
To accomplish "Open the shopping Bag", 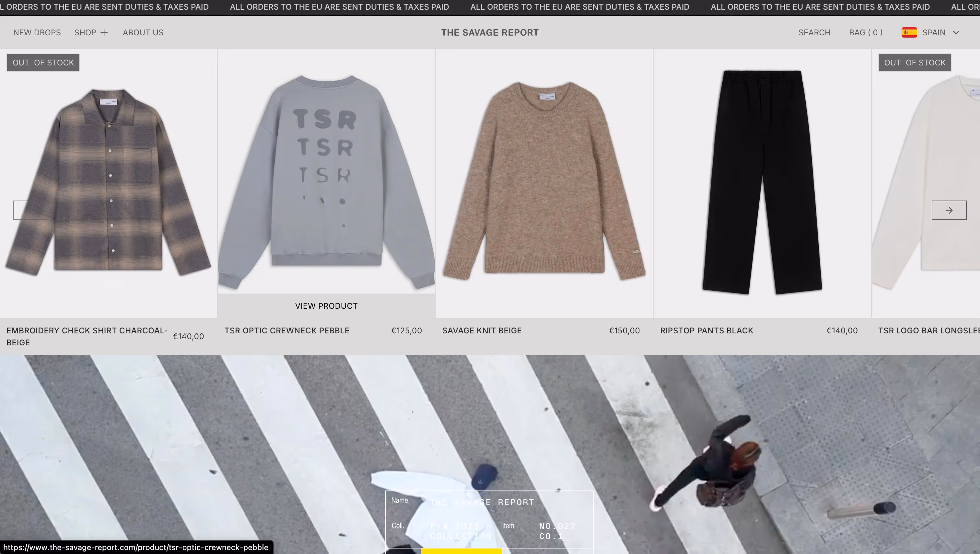I will [x=866, y=33].
